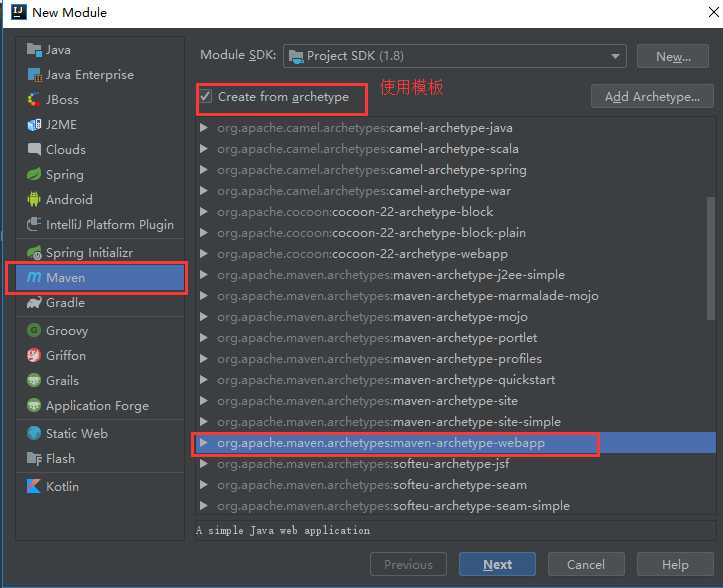
Task: Open Help for this dialog
Action: click(675, 564)
